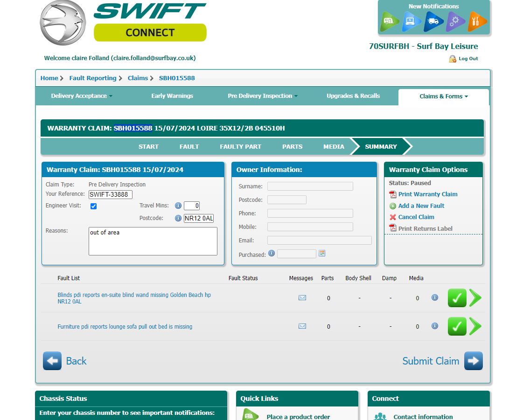523x420 pixels.
Task: Click the Print Warranty Claim link
Action: (x=427, y=194)
